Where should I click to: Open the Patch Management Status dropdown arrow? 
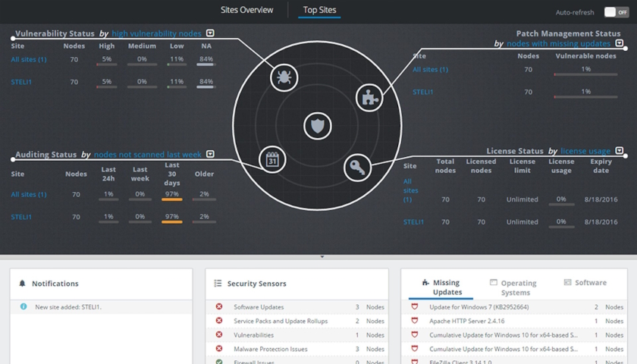tap(619, 43)
